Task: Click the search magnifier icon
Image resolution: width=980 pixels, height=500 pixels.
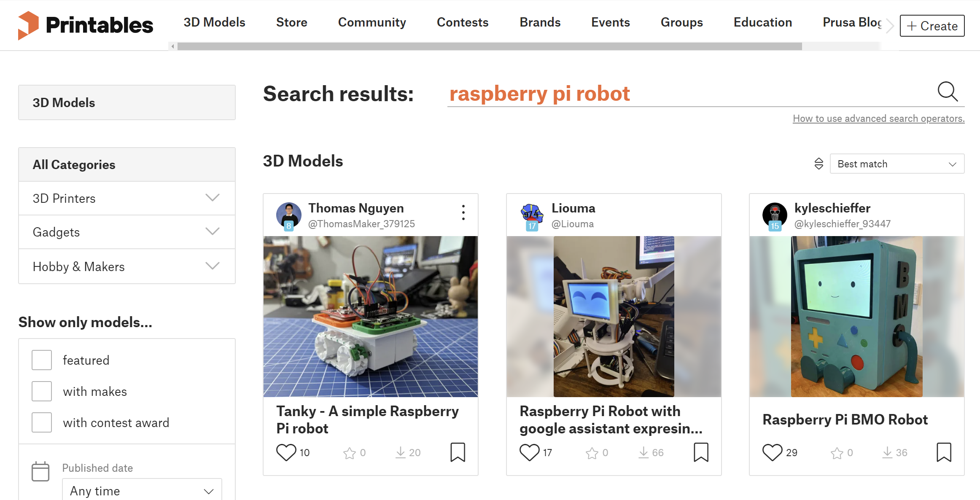Action: click(x=948, y=91)
